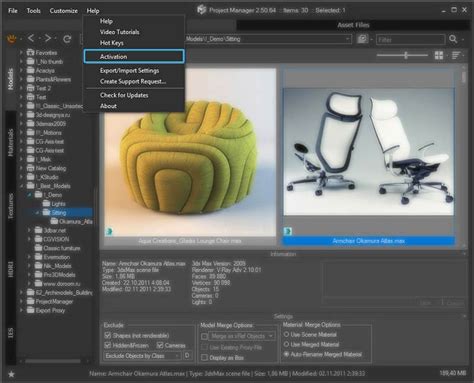Switch to the IES side tab

(x=11, y=332)
